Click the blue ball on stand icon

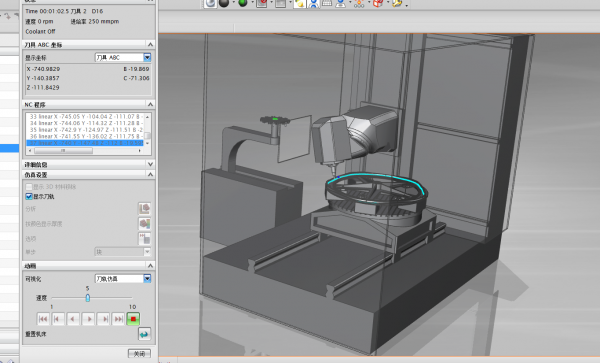340,3
